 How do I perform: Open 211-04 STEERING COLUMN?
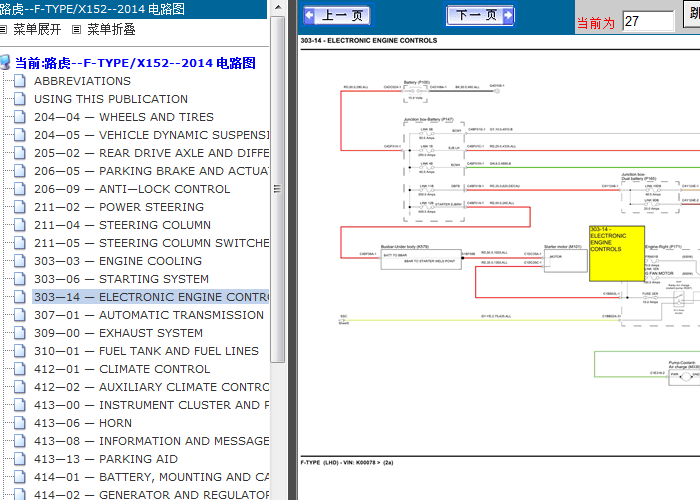123,225
